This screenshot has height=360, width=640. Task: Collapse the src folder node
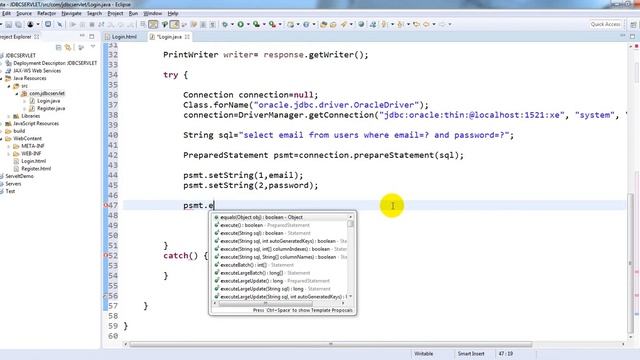(x=9, y=86)
